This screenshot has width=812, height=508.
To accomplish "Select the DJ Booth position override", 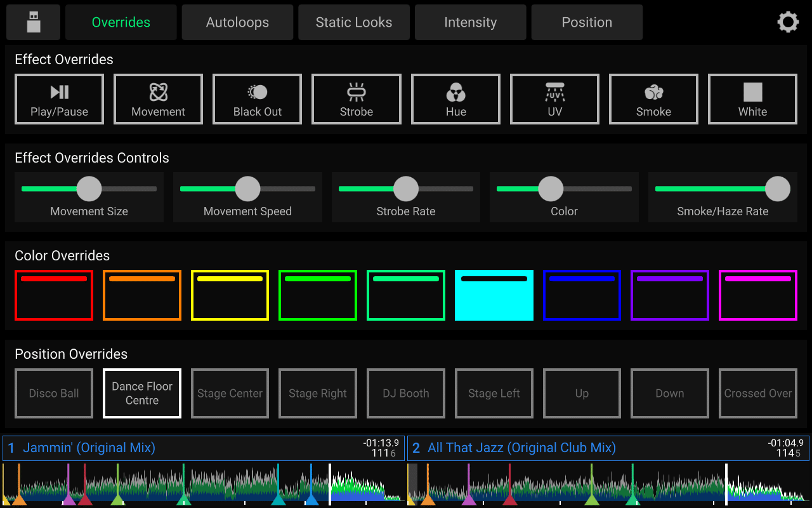I will [406, 394].
